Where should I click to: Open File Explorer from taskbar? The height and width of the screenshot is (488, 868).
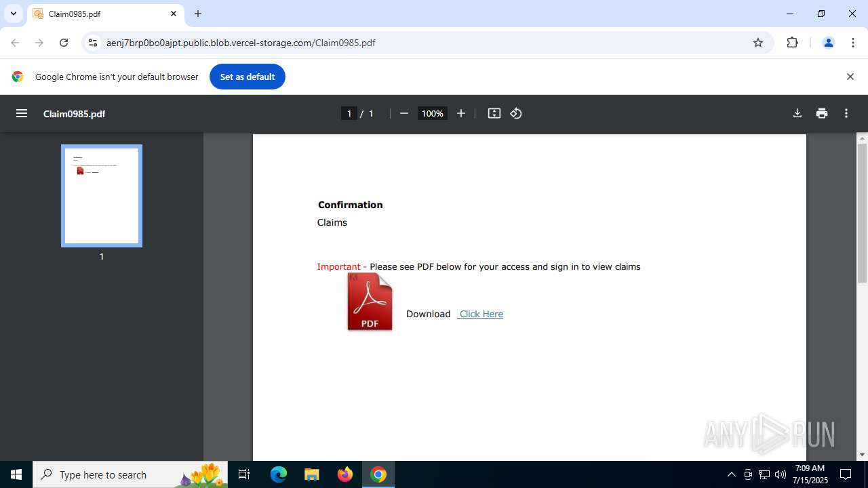311,474
